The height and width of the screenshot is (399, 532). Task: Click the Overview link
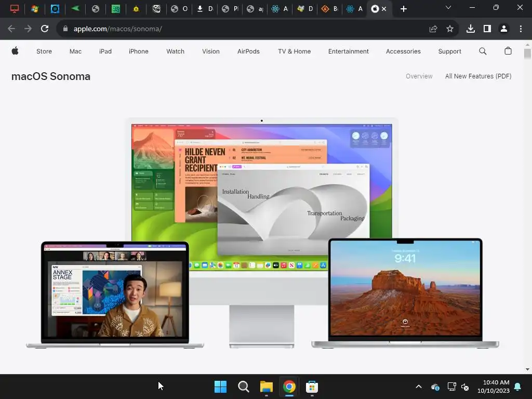click(x=419, y=76)
